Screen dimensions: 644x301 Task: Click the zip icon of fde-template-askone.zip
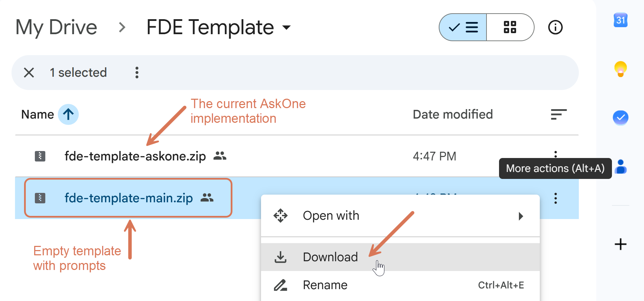click(40, 156)
